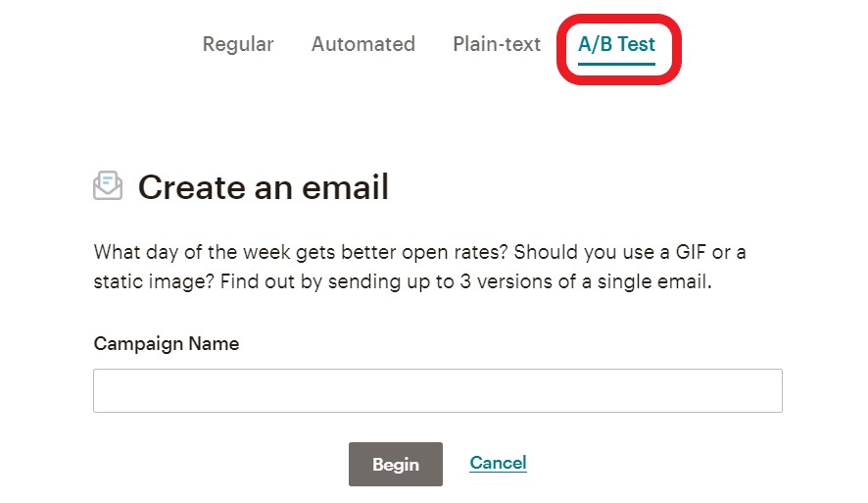Cancel the email creation via Cancel link

click(x=498, y=463)
